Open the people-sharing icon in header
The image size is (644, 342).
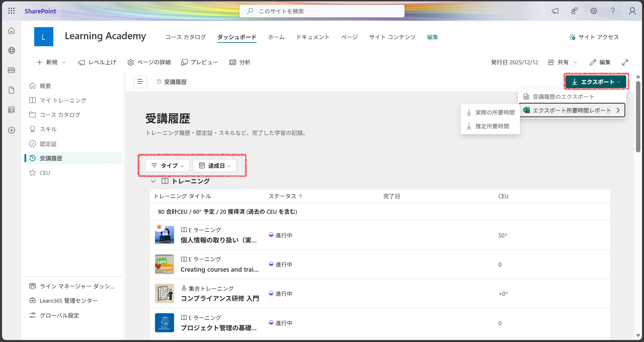pyautogui.click(x=574, y=11)
